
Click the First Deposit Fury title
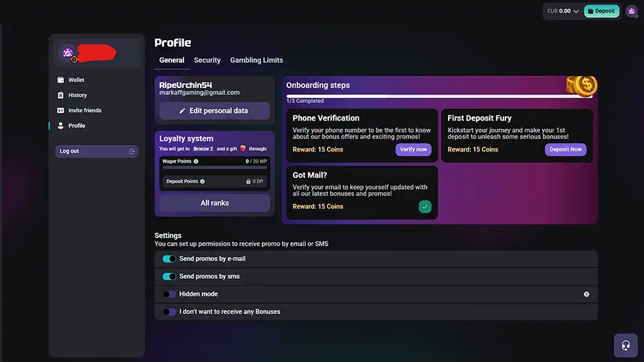[x=479, y=118]
